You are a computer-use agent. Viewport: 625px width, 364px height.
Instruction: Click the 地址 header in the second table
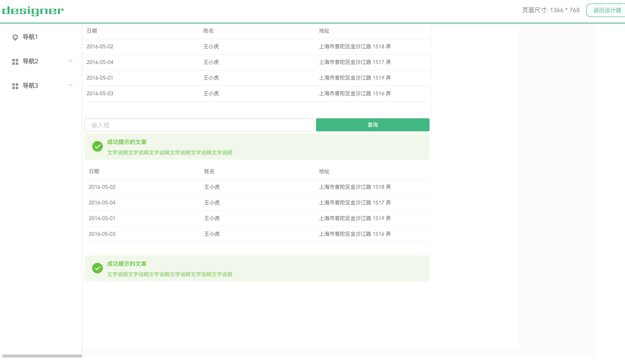click(x=324, y=171)
